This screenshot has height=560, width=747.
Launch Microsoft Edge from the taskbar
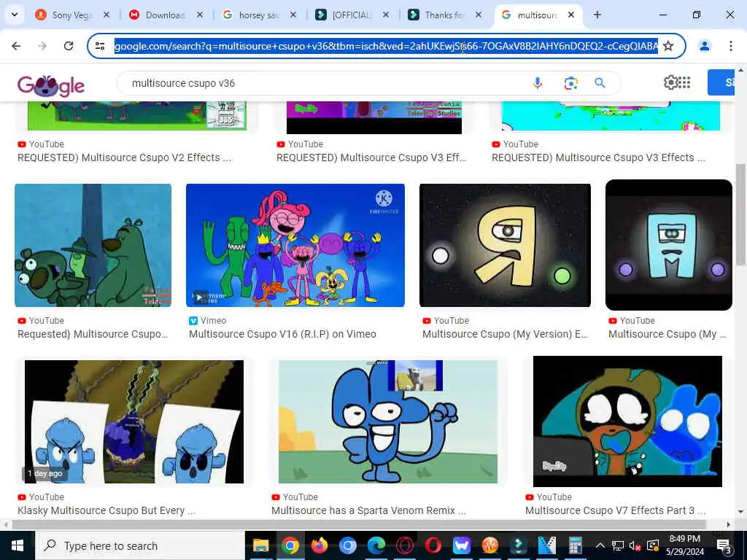pyautogui.click(x=376, y=545)
